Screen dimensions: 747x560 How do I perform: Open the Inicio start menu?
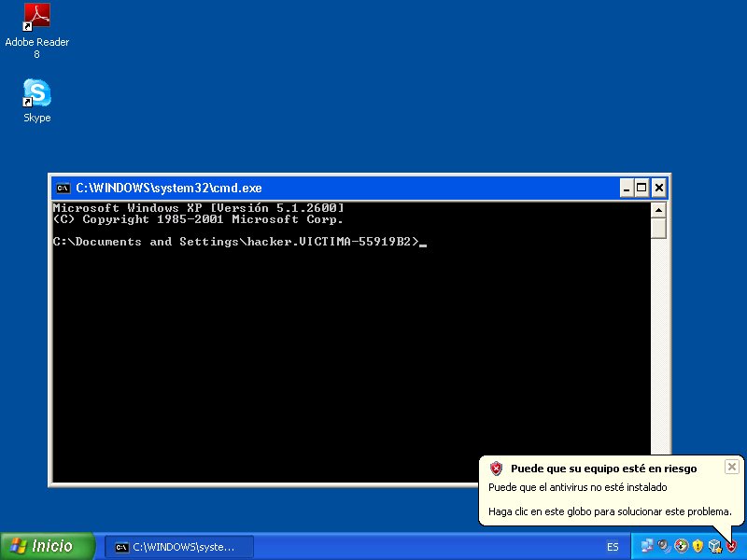point(48,546)
